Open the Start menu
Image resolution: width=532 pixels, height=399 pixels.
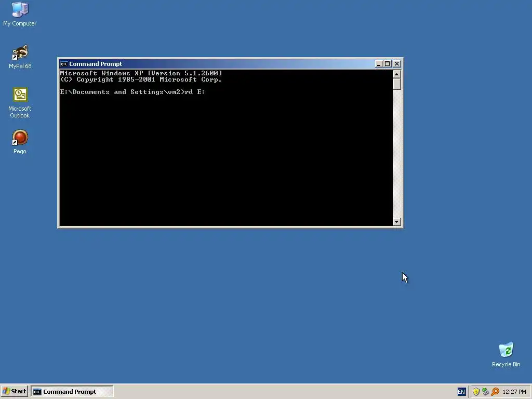point(14,391)
